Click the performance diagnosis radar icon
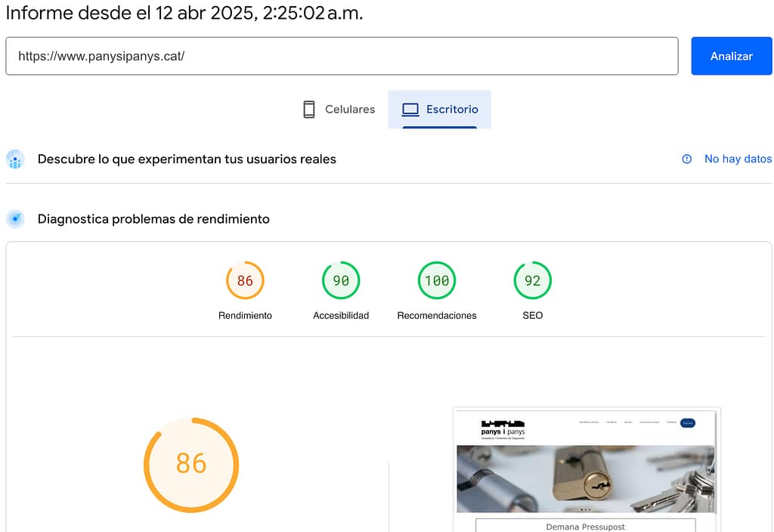774x532 pixels. [15, 219]
